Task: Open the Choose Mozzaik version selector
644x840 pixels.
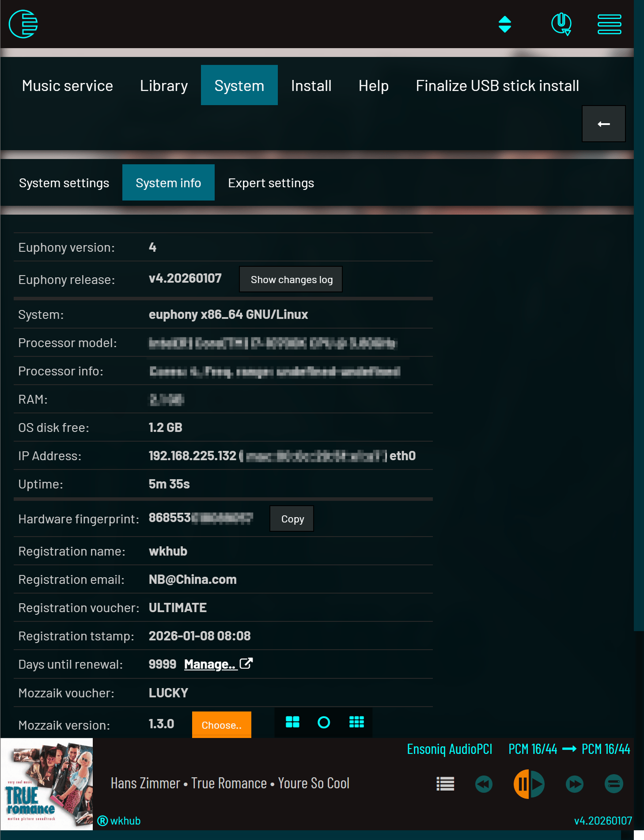Action: [x=221, y=725]
